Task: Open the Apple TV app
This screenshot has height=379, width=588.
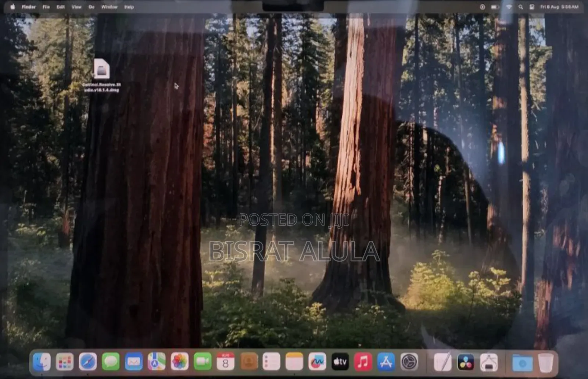Action: click(339, 362)
